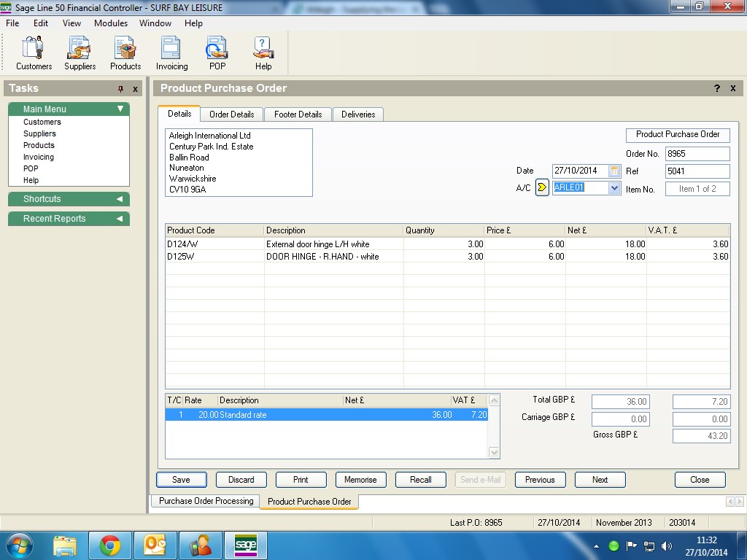Open the Products toolbar icon
747x560 pixels.
125,53
